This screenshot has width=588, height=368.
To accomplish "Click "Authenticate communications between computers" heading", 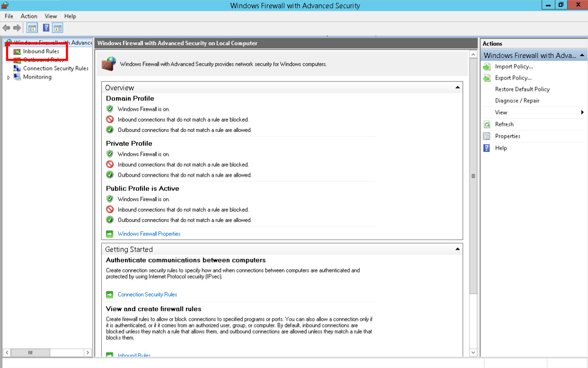I will (186, 260).
